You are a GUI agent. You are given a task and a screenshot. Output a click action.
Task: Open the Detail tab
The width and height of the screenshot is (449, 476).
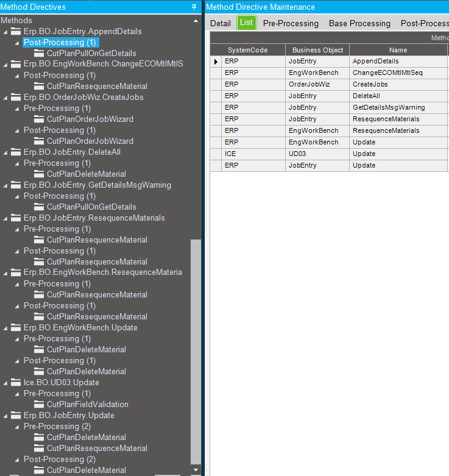(x=221, y=23)
